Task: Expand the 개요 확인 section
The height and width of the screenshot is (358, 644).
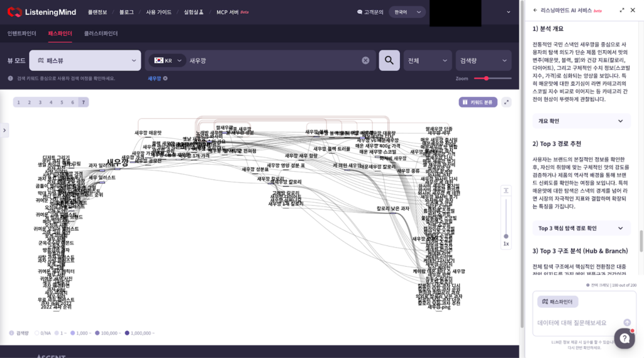Action: pyautogui.click(x=580, y=121)
